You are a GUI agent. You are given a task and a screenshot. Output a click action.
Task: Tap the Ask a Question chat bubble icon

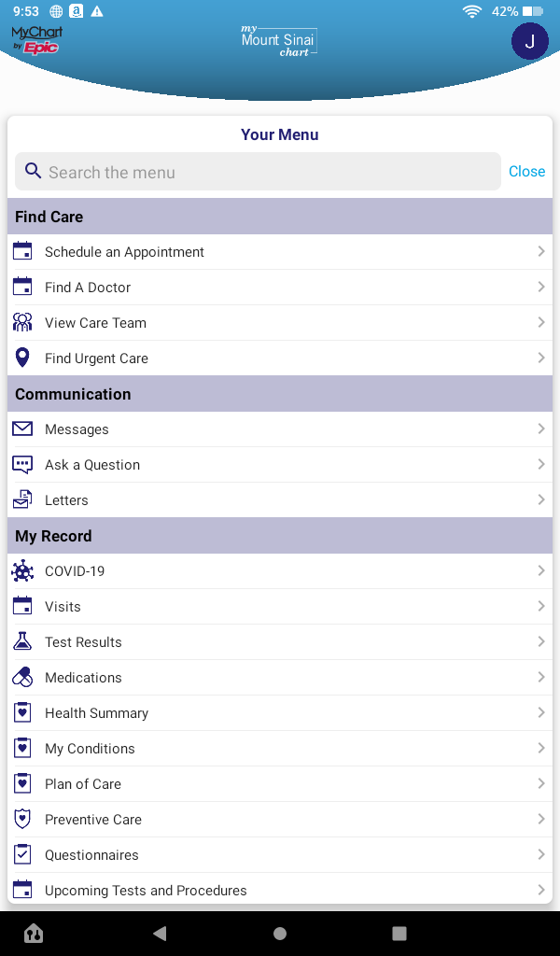[22, 465]
